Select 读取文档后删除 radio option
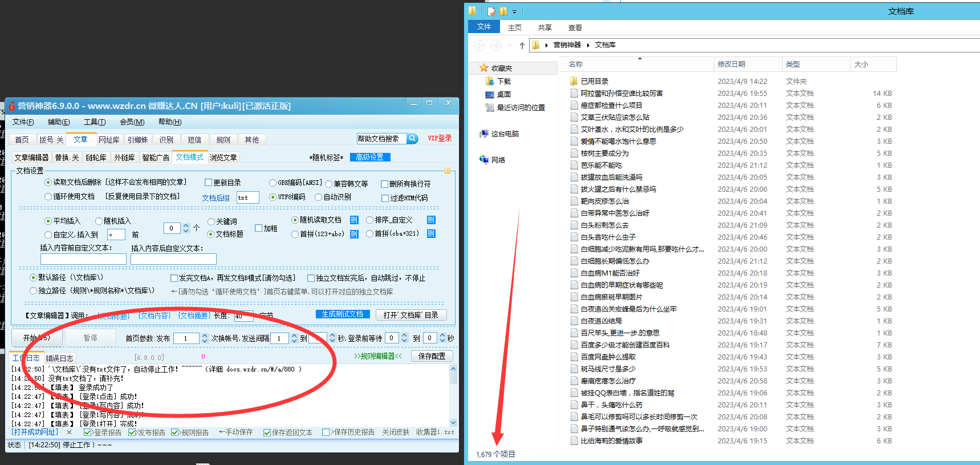This screenshot has width=980, height=465. (x=48, y=183)
